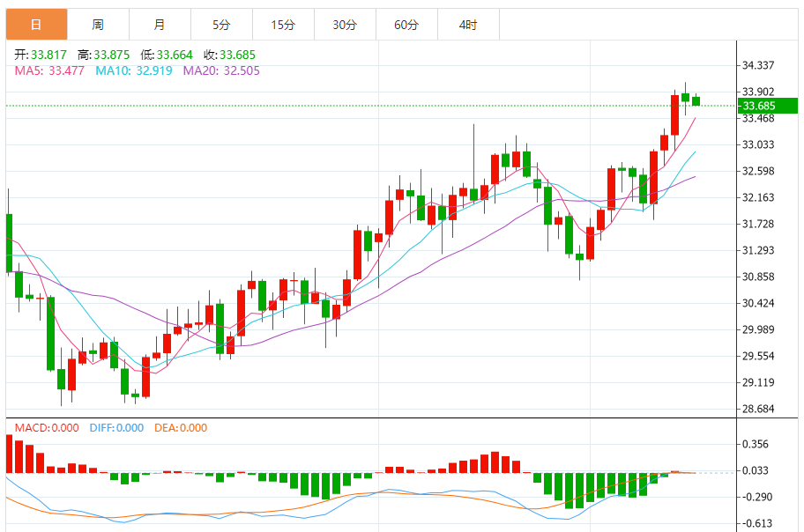The image size is (804, 532).
Task: Choose the 30分 timeframe tab
Action: click(345, 24)
